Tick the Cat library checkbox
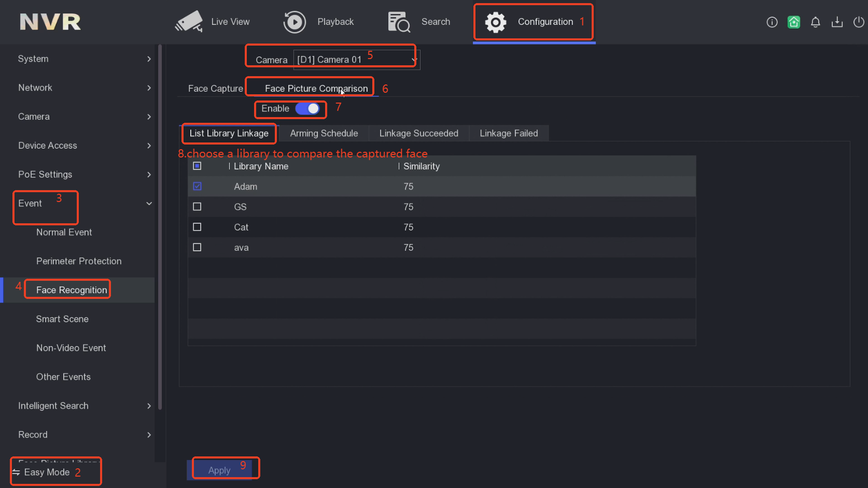This screenshot has width=868, height=488. [x=197, y=227]
